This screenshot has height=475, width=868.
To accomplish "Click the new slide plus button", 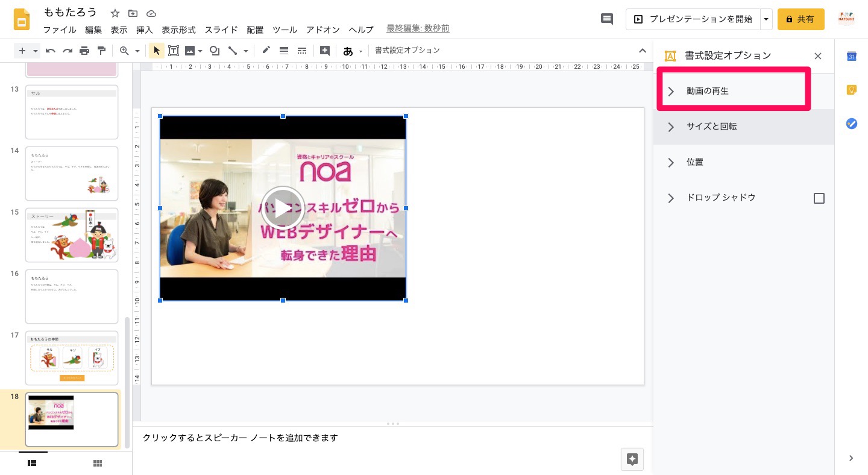I will pyautogui.click(x=22, y=51).
